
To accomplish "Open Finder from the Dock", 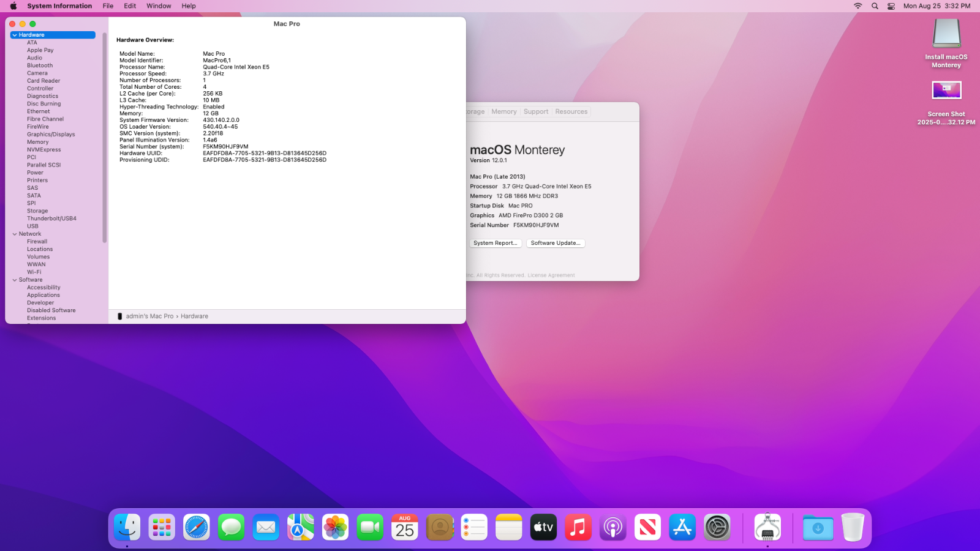I will tap(127, 527).
